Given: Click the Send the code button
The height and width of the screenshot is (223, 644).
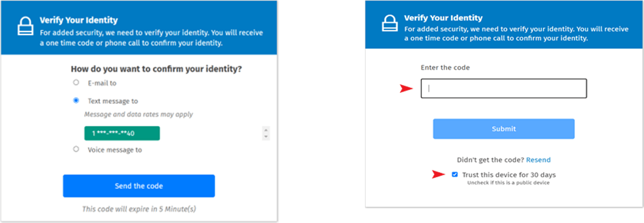Looking at the screenshot, I should pyautogui.click(x=138, y=186).
